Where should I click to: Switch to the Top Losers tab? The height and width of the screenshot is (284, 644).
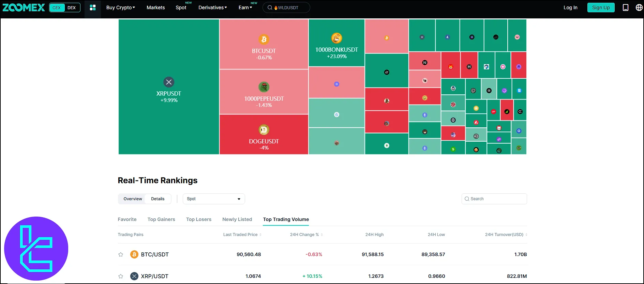[x=199, y=219]
